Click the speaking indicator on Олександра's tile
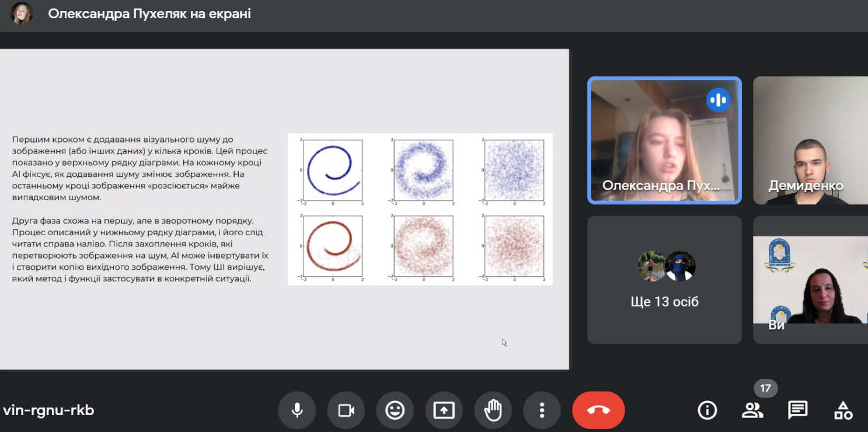 (718, 100)
